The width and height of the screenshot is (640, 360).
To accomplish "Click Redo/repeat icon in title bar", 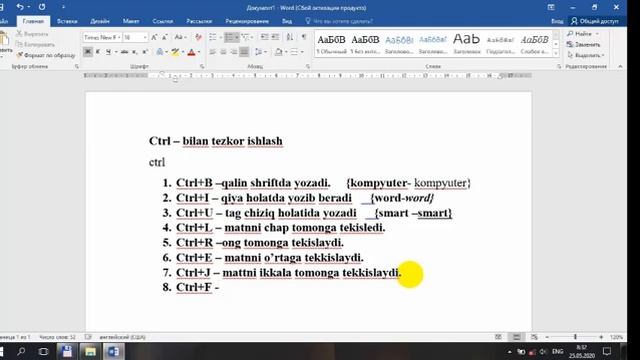I will point(42,7).
